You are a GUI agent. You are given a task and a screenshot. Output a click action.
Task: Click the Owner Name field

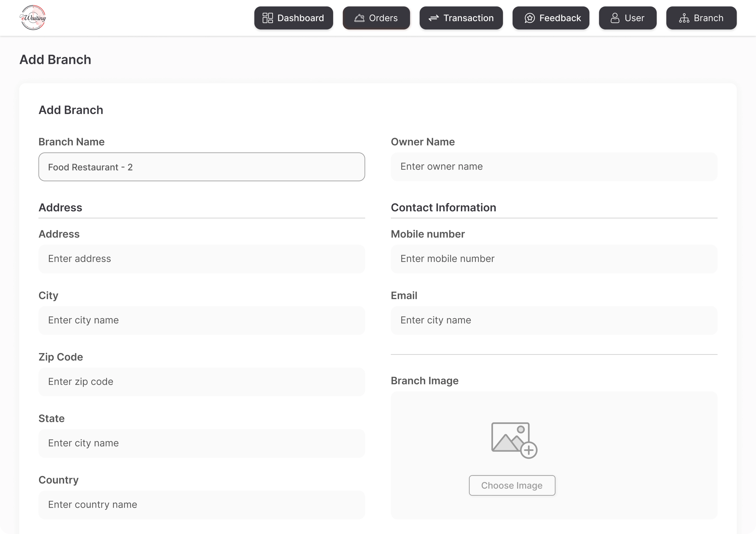click(554, 166)
